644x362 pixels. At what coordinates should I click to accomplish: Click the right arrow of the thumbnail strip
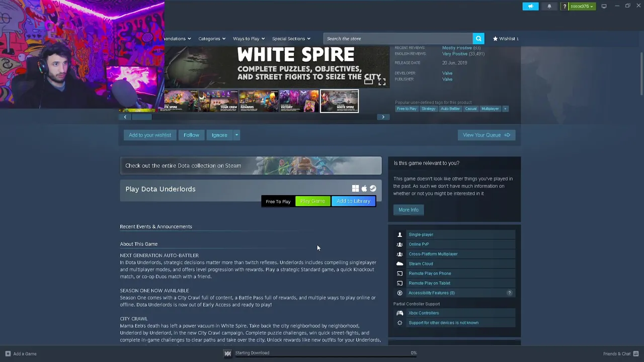(x=383, y=117)
